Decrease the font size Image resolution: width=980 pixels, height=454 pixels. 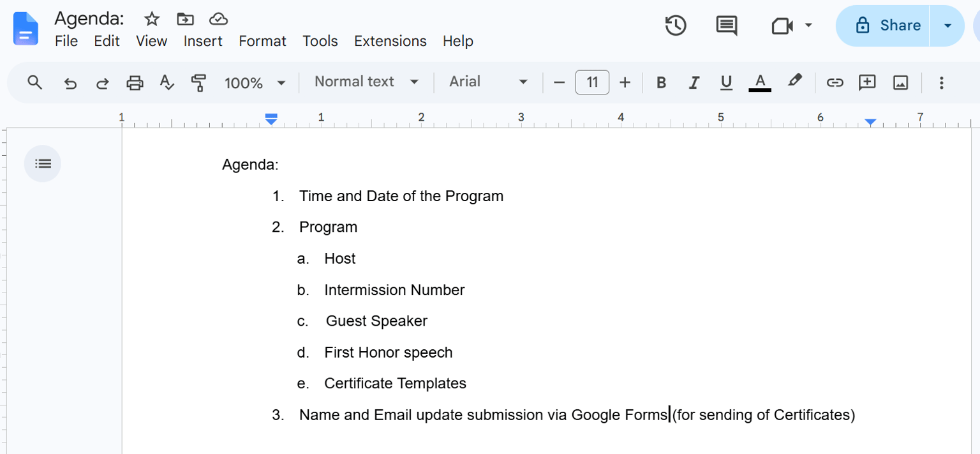point(560,82)
